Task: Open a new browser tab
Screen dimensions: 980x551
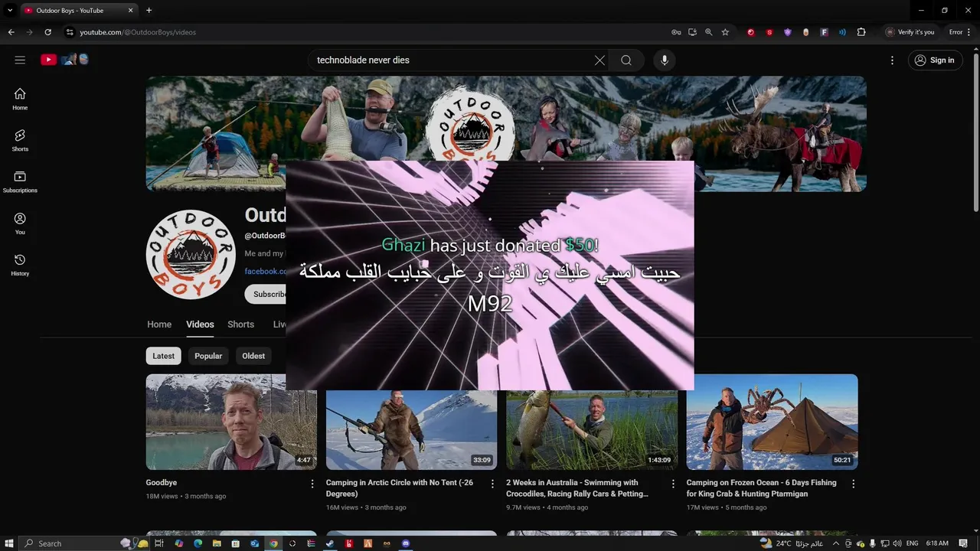Action: [149, 11]
